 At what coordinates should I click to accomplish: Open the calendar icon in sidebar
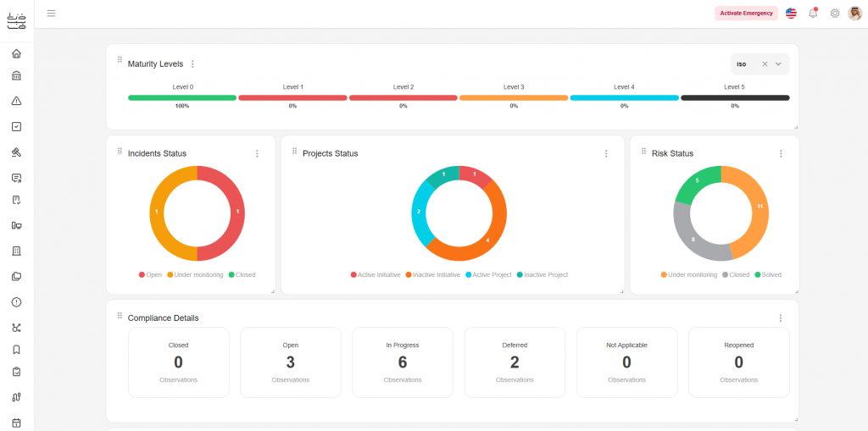(16, 423)
